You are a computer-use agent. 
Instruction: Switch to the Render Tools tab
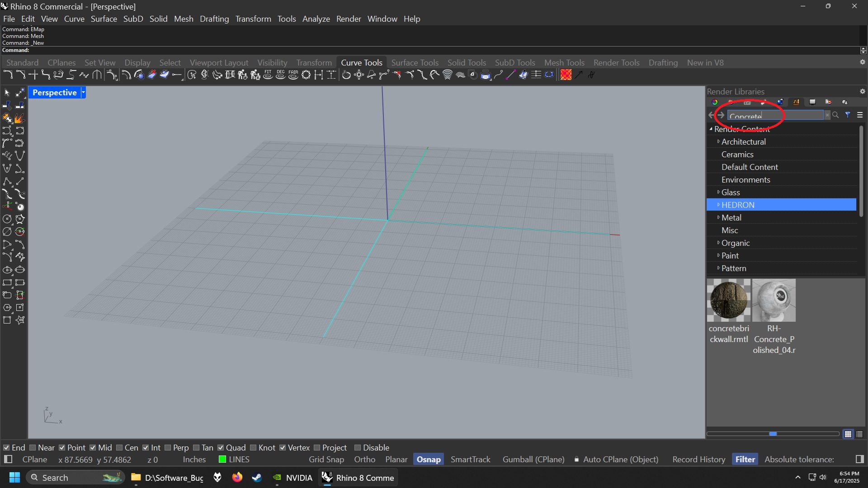click(617, 62)
